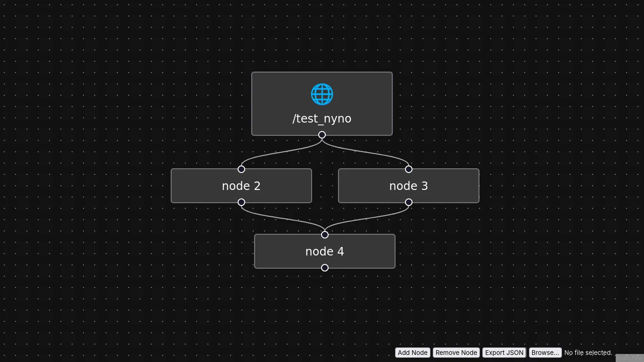The image size is (644, 362).
Task: Click the bottom output handle of node 3
Action: (x=409, y=202)
